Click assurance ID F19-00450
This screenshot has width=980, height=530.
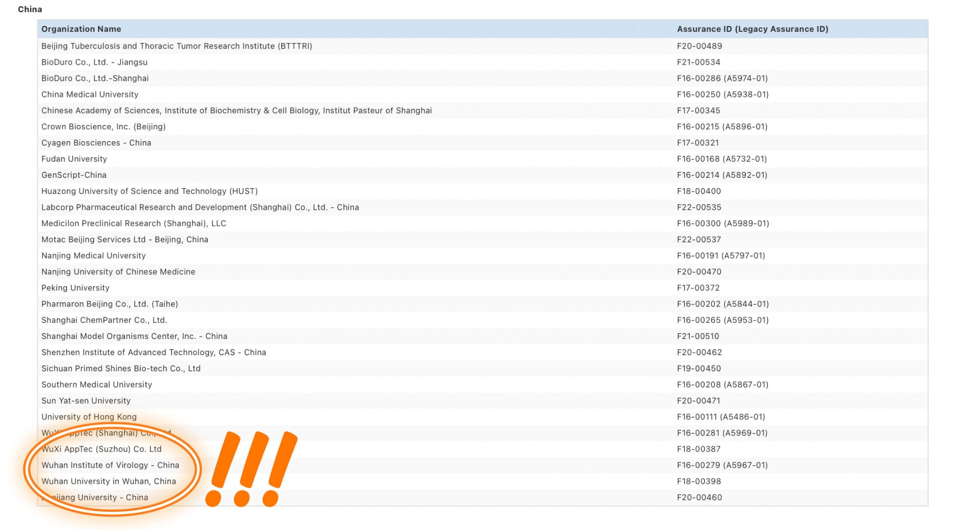pyautogui.click(x=699, y=369)
